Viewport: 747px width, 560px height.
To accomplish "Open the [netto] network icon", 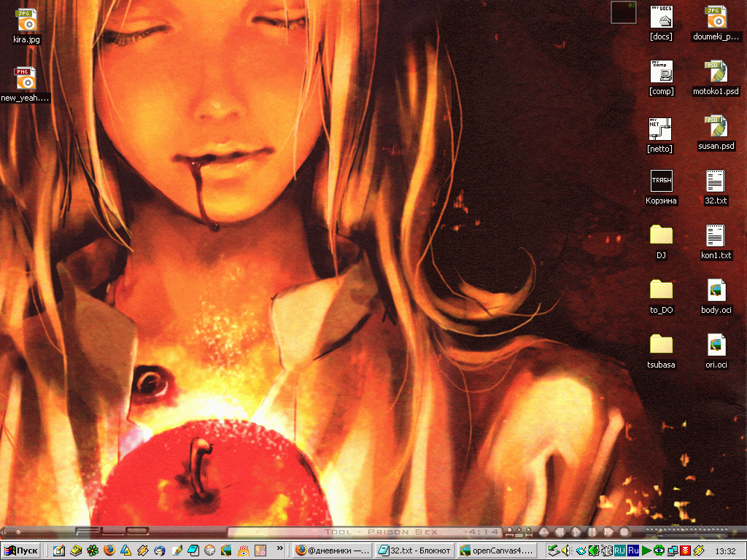I will 659,136.
